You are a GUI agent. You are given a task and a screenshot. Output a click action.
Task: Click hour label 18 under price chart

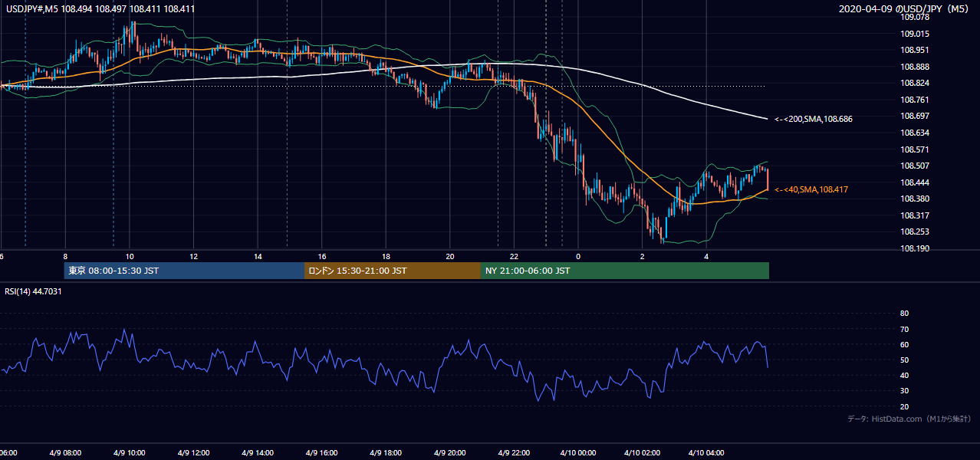click(x=386, y=256)
